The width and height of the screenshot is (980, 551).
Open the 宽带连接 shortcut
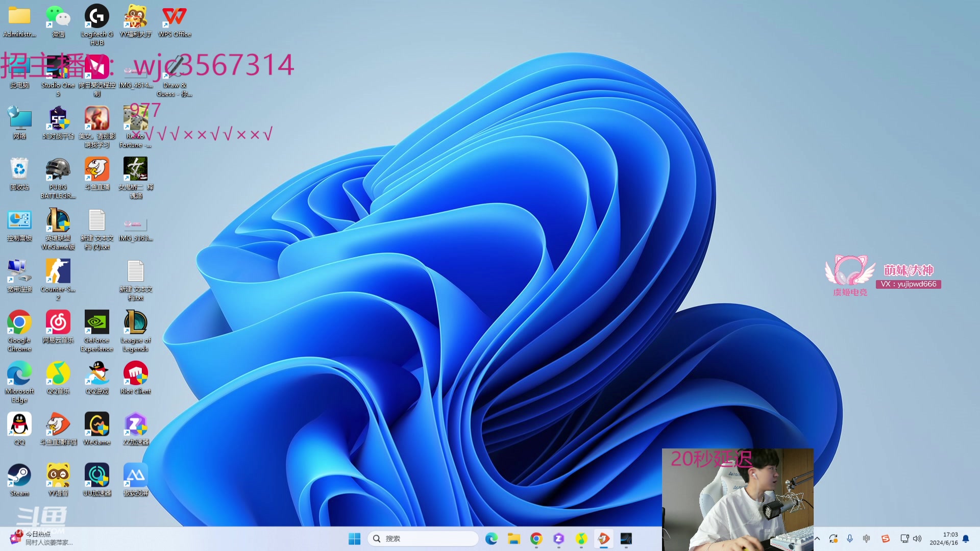[x=19, y=276]
